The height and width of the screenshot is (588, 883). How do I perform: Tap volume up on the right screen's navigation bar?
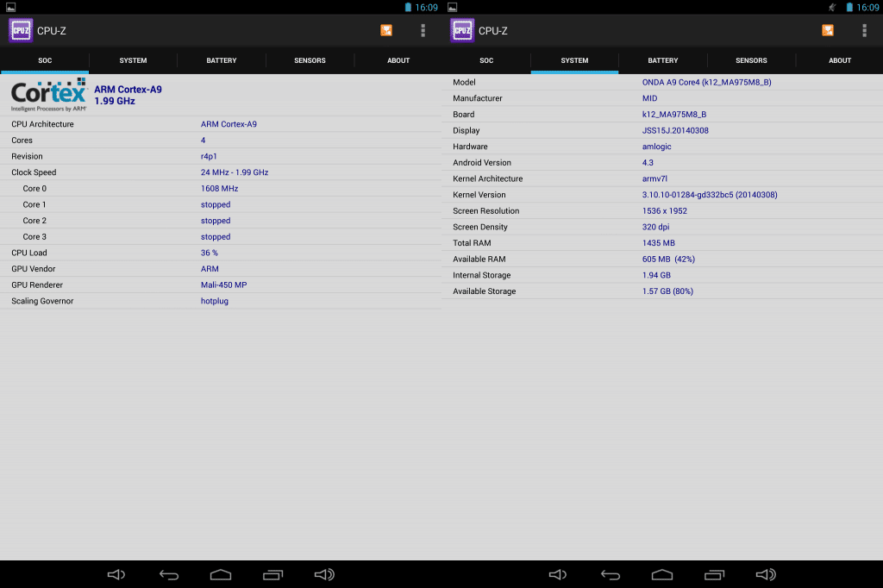[x=766, y=574]
